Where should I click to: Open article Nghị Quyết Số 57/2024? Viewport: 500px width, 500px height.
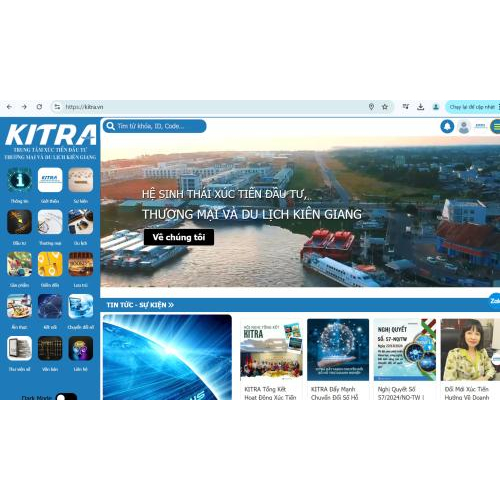(401, 393)
